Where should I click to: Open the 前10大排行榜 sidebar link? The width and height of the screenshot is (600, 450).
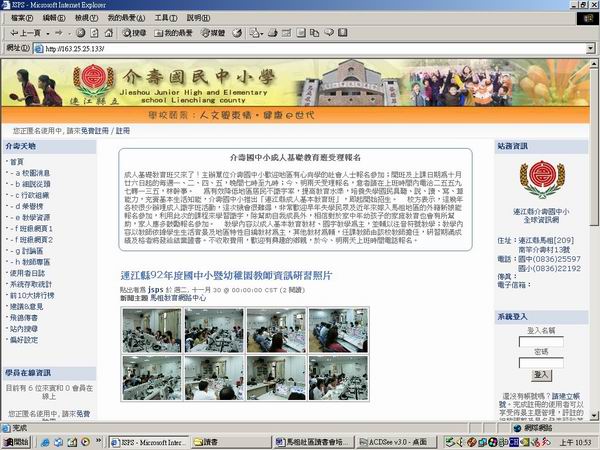(x=32, y=295)
